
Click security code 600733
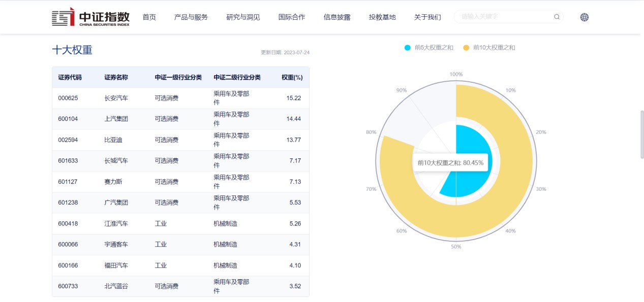coord(68,286)
